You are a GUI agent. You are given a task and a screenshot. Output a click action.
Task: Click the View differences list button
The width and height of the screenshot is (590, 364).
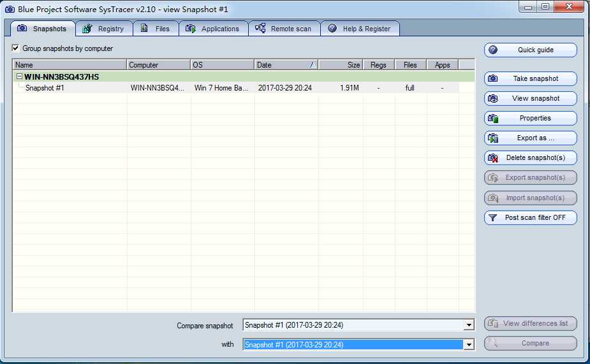point(531,323)
